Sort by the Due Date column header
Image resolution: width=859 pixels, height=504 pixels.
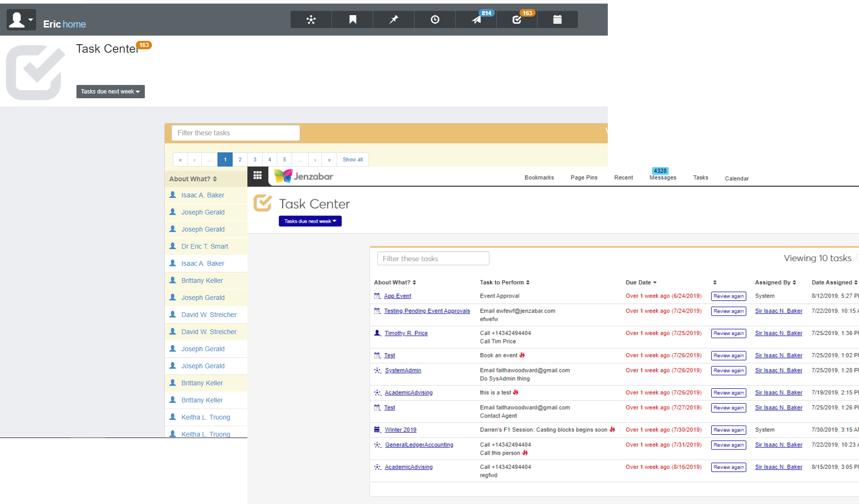641,282
